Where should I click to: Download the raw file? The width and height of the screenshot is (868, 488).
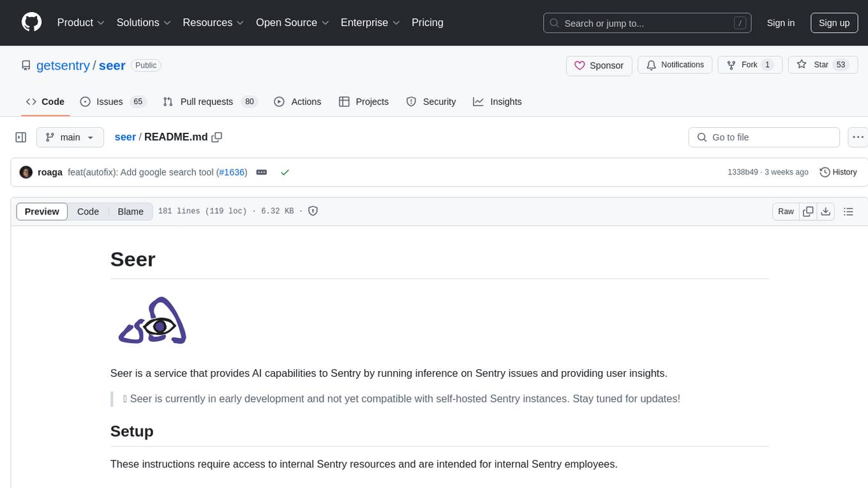pyautogui.click(x=826, y=211)
